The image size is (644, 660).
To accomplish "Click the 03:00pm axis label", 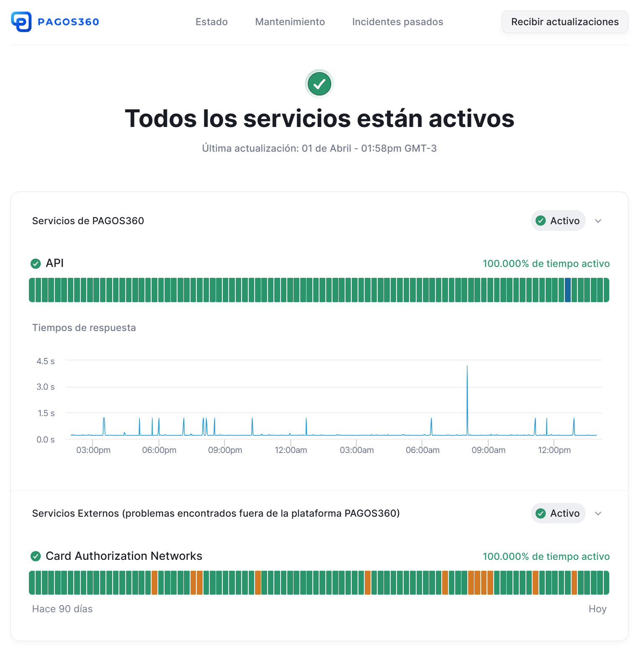I will click(93, 450).
